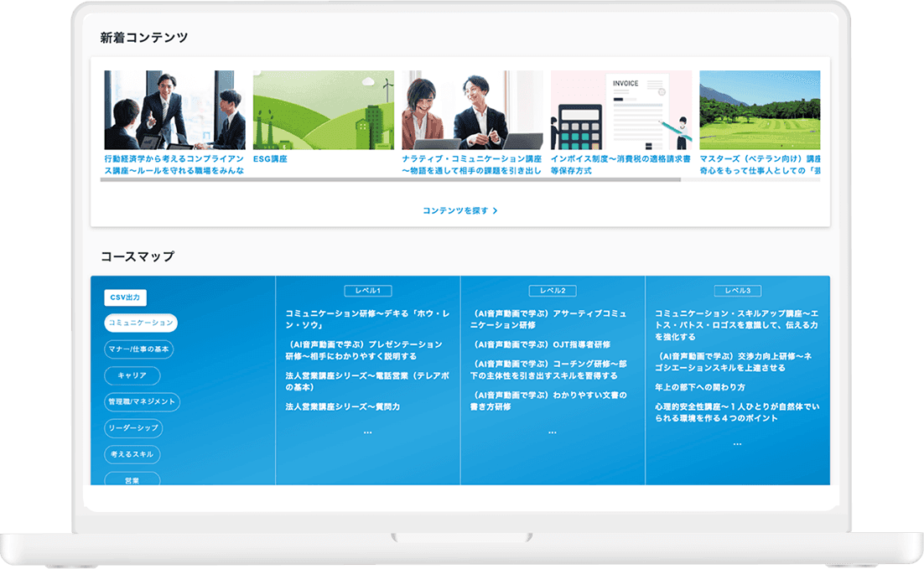The height and width of the screenshot is (569, 924).
Task: Expand more Level 2 courses ellipsis
Action: click(552, 432)
